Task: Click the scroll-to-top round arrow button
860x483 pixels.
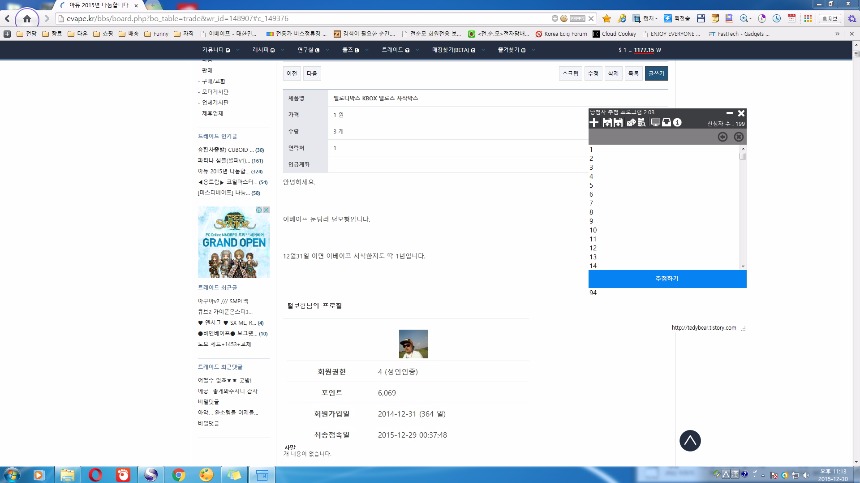Action: pos(690,440)
